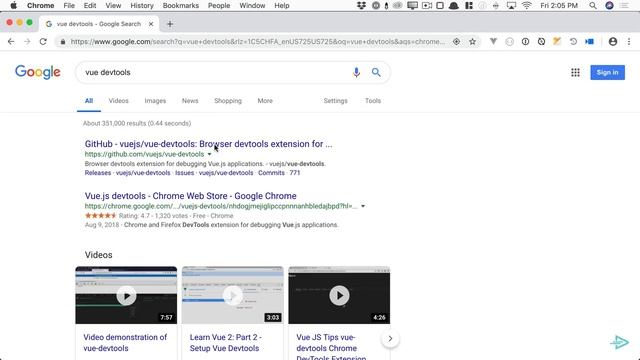
Task: Open the AirPlay display menu bar icon
Action: [511, 6]
